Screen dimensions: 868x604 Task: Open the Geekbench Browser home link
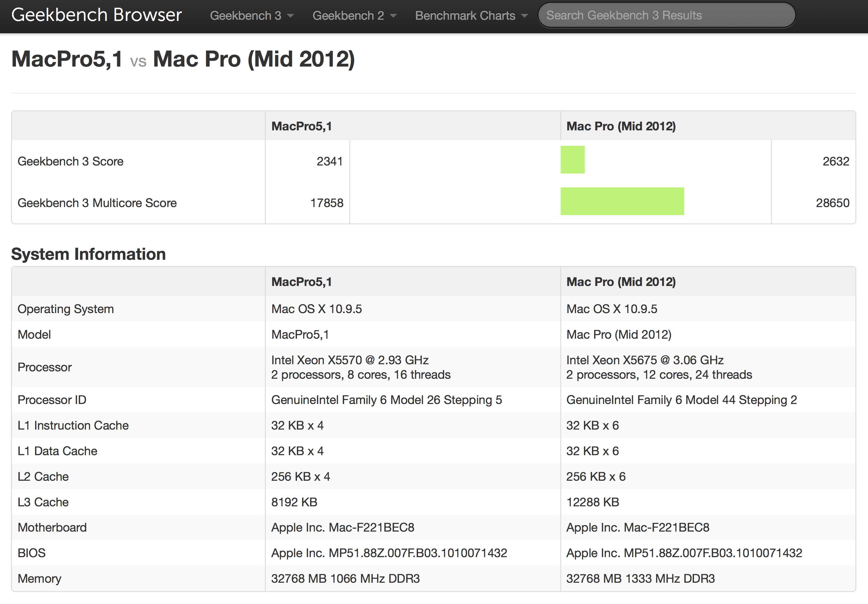tap(96, 15)
